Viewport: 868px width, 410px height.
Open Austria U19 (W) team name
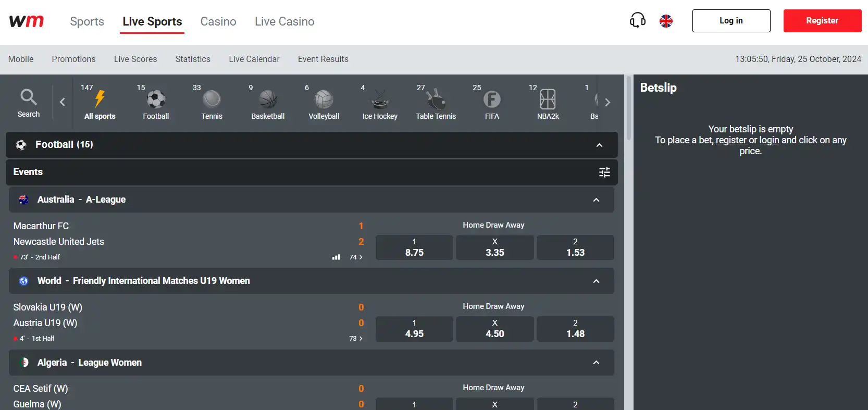click(45, 323)
